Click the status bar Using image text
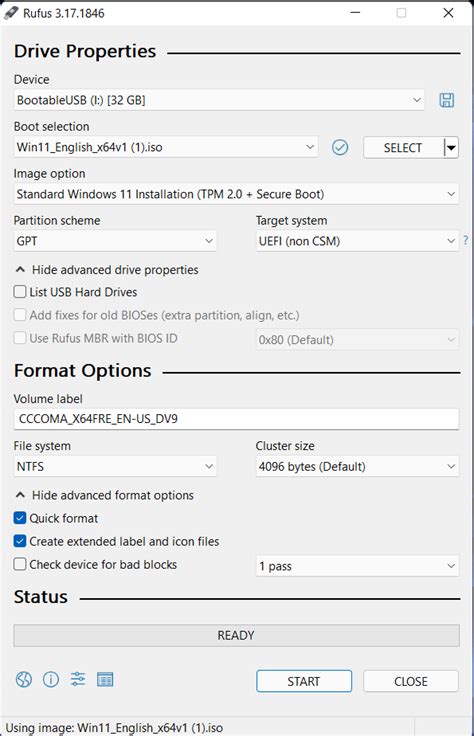Viewport: 474px width, 736px height. 115,727
